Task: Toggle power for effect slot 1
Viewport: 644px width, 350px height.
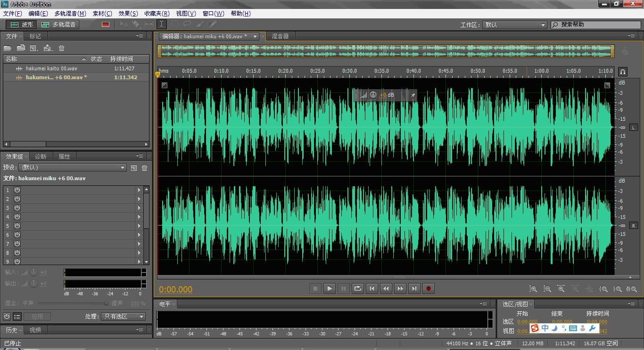Action: click(x=17, y=190)
